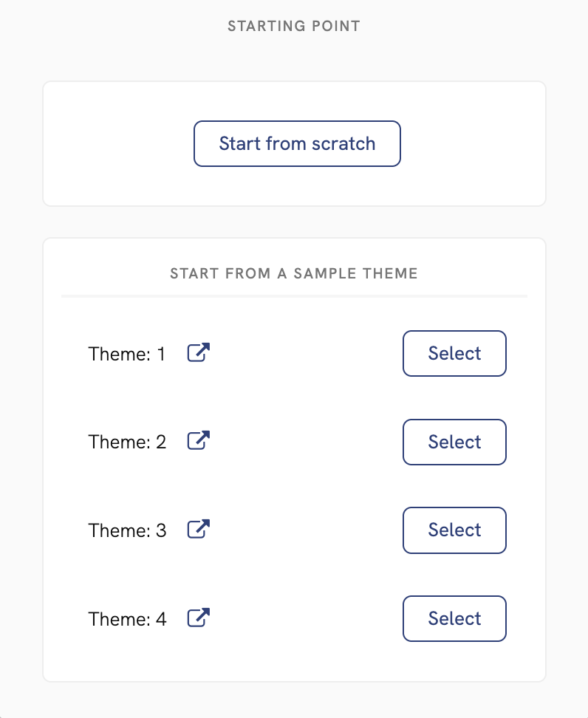The width and height of the screenshot is (588, 718).
Task: Choose Theme: 3 using its Select button
Action: coord(454,530)
